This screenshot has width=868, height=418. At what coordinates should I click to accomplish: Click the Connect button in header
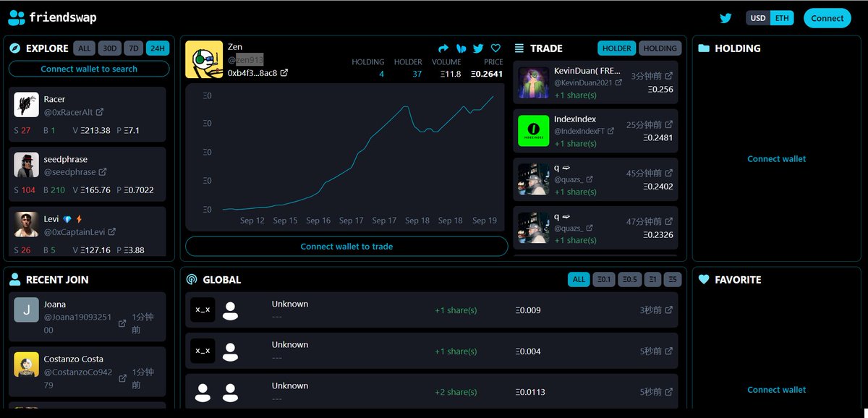click(827, 18)
